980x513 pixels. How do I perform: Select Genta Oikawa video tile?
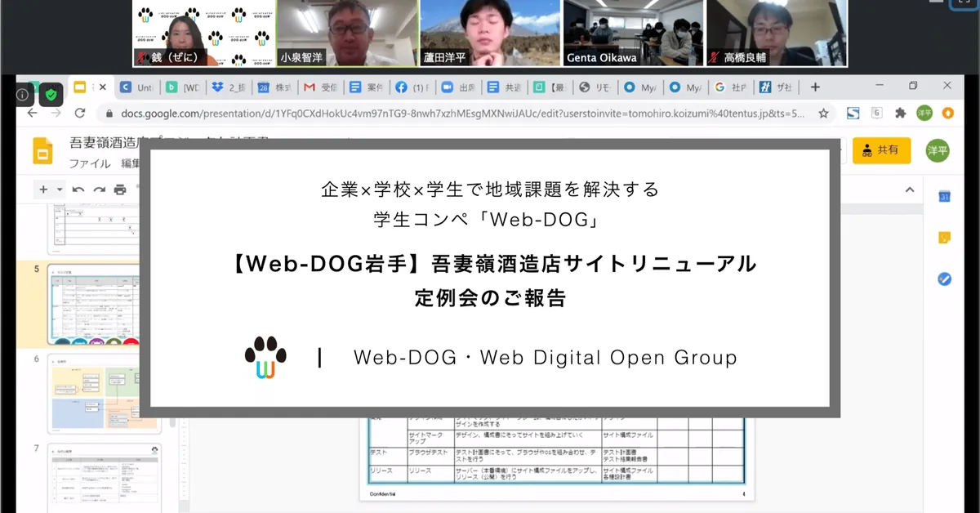[x=633, y=33]
